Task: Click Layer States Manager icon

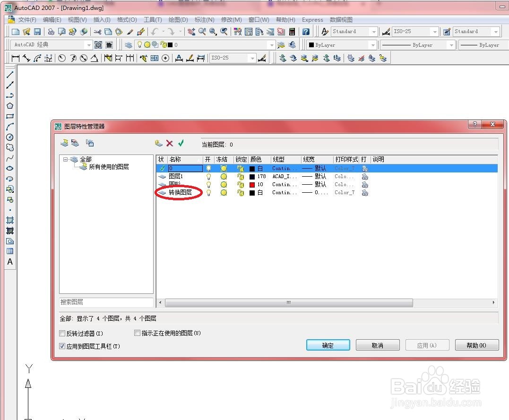Action: click(90, 143)
